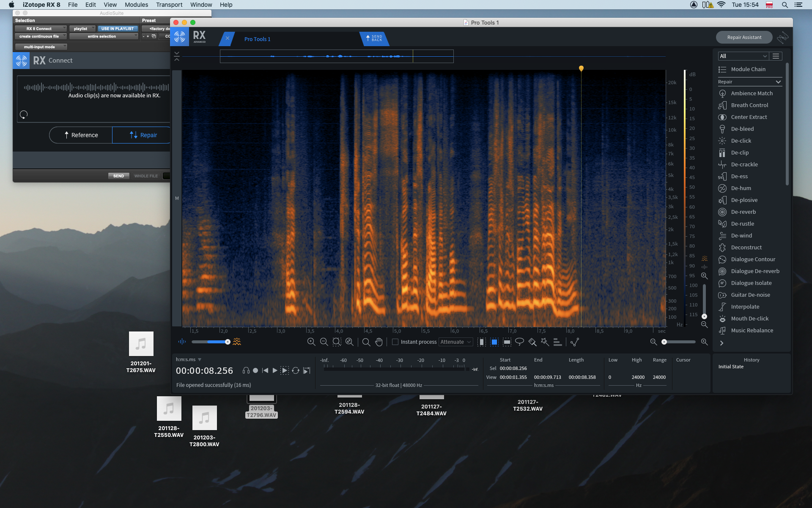Open the De-hum module
812x508 pixels.
(x=741, y=188)
